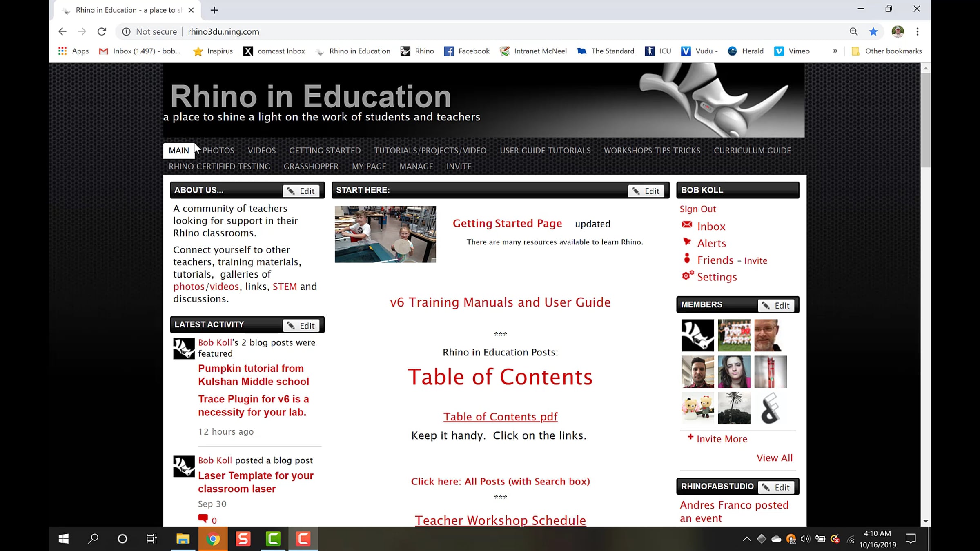This screenshot has width=980, height=551.
Task: Click View All members link
Action: click(x=775, y=458)
